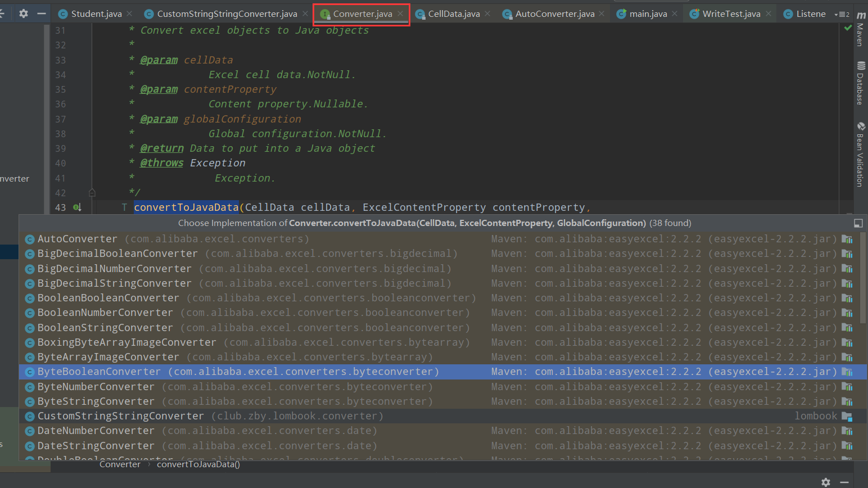Viewport: 868px width, 488px height.
Task: Click the Listene tab
Action: coord(804,13)
